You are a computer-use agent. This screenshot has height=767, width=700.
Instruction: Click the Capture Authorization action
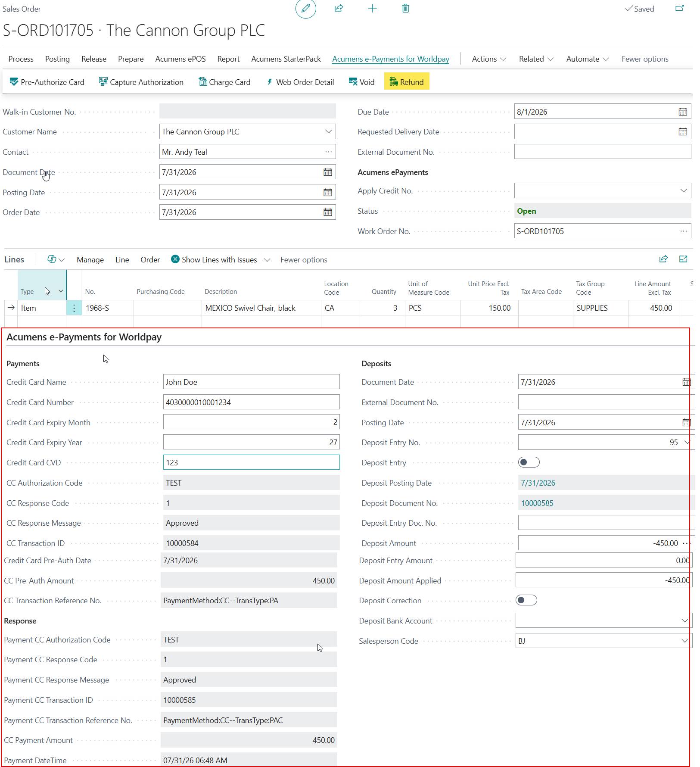point(141,82)
